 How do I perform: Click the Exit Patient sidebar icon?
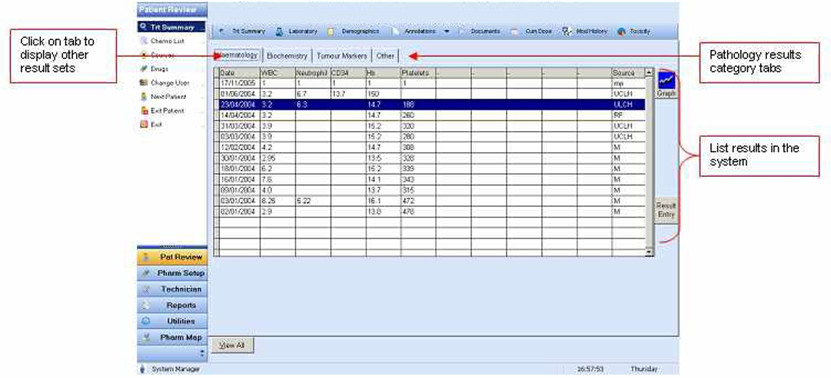(x=143, y=111)
